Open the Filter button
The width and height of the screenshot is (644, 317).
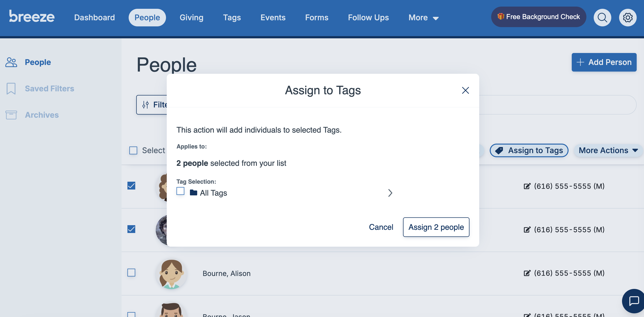152,105
